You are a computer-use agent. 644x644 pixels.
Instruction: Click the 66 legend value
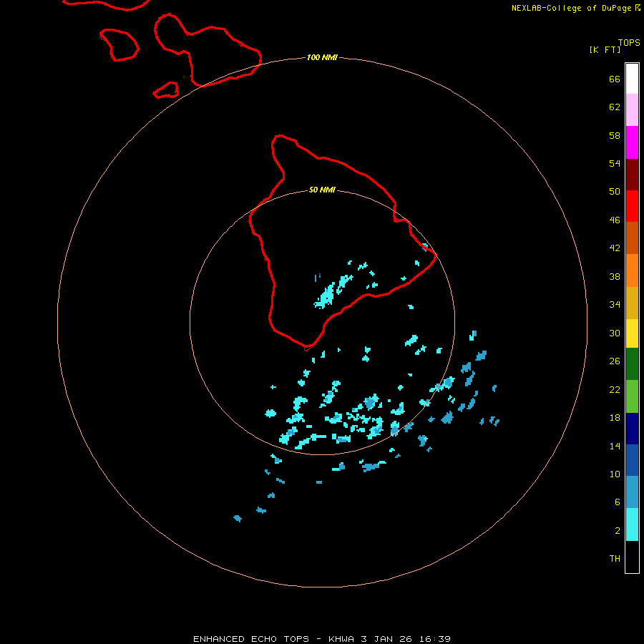[x=615, y=79]
